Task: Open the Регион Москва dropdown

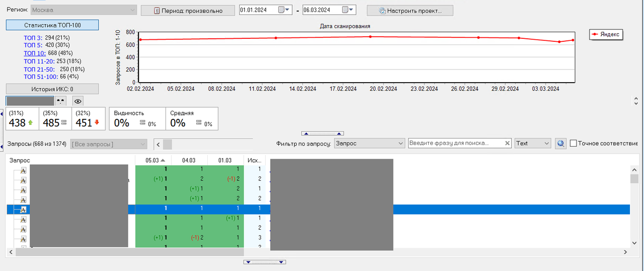Action: pos(84,10)
